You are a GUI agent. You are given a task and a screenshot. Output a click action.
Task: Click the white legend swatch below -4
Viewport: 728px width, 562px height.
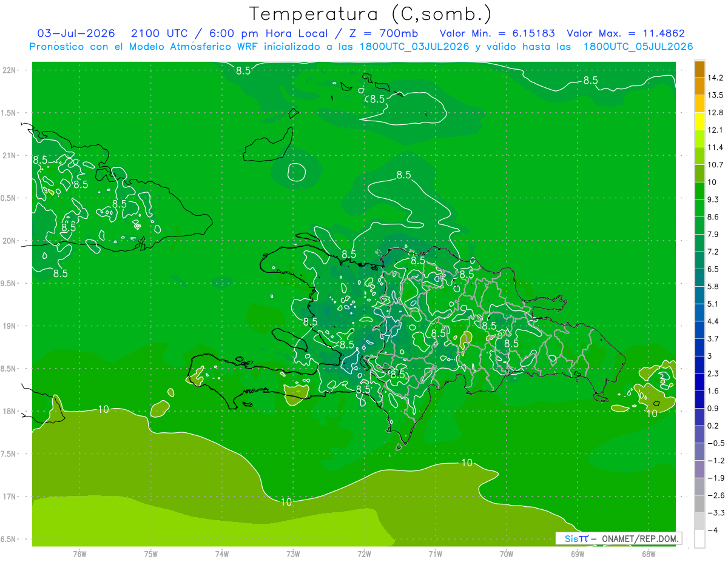click(699, 538)
